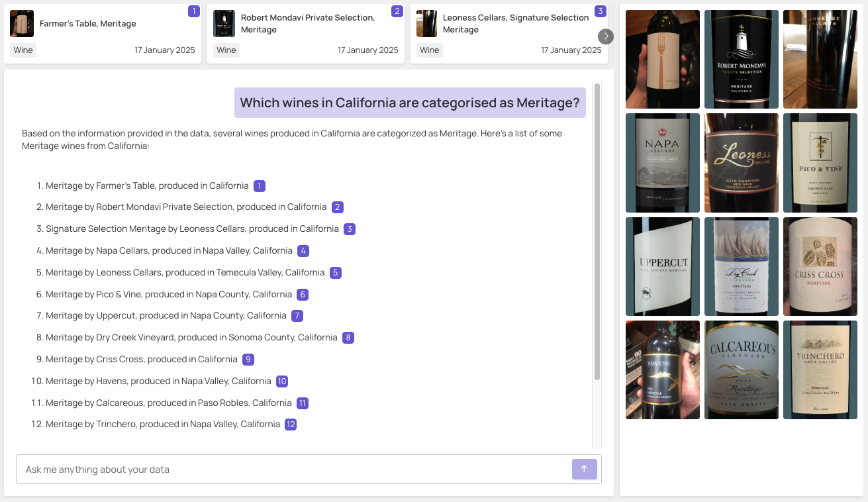868x502 pixels.
Task: Click the Wine tag on Farmer's Table card
Action: coord(23,50)
